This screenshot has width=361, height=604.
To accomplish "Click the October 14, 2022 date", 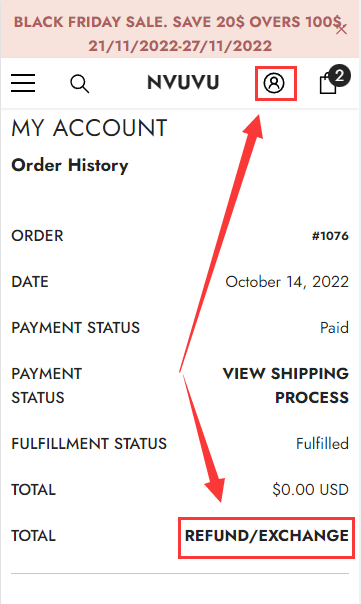I will tap(287, 282).
